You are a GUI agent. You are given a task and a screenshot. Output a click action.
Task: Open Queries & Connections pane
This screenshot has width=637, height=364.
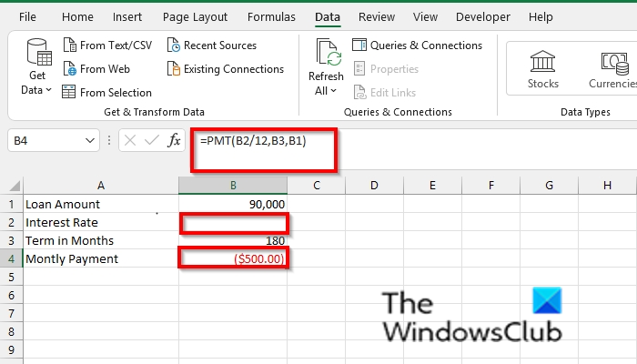click(x=417, y=45)
